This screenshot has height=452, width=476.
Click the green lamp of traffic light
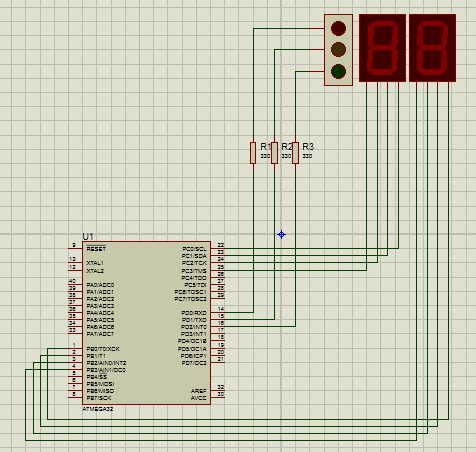pyautogui.click(x=338, y=71)
